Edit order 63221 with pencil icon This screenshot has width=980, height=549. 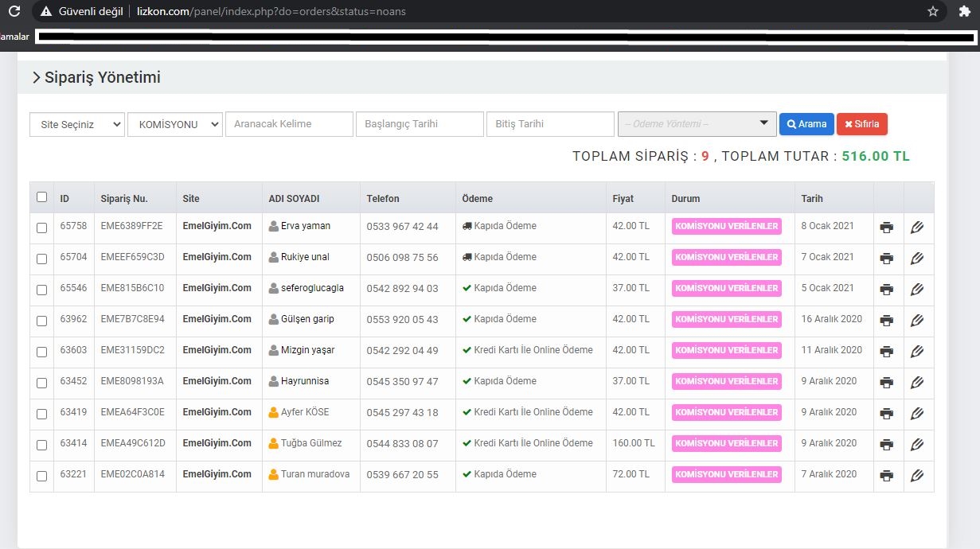[x=916, y=476]
